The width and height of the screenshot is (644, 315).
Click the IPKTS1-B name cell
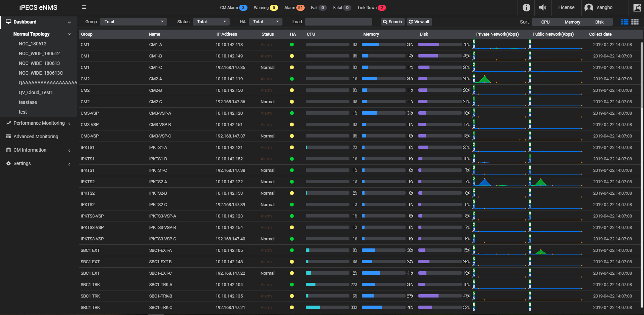[x=158, y=159]
